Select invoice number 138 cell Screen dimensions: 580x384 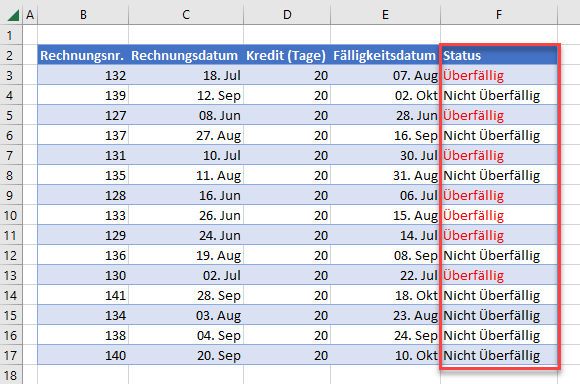pyautogui.click(x=83, y=335)
